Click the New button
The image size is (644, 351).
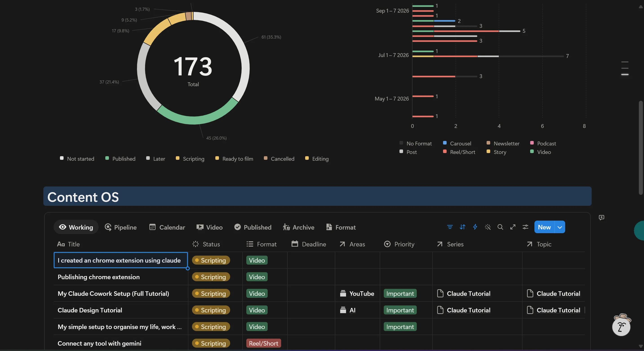[544, 227]
